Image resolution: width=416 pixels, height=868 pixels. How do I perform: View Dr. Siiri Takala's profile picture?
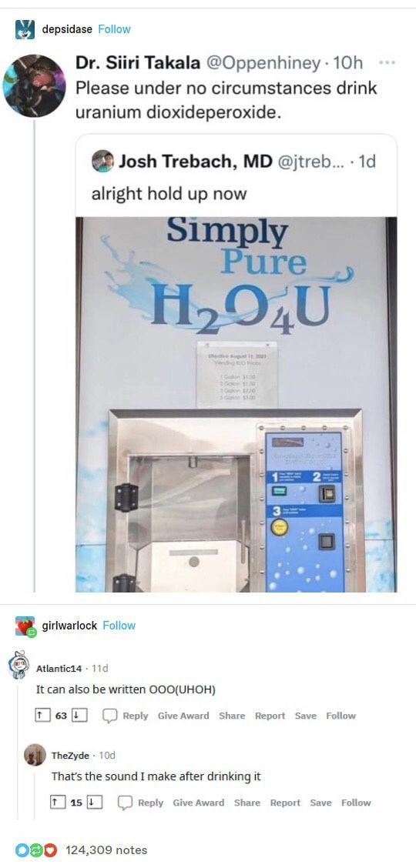pos(35,85)
